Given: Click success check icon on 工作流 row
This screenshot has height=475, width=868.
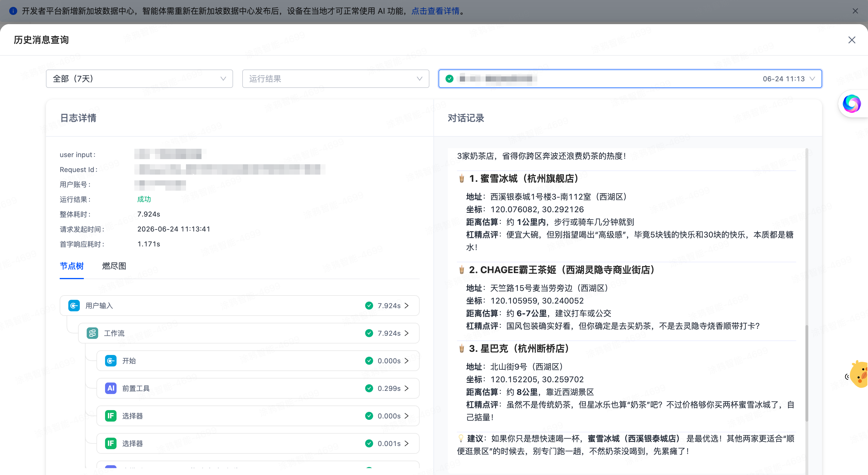Looking at the screenshot, I should (x=369, y=333).
